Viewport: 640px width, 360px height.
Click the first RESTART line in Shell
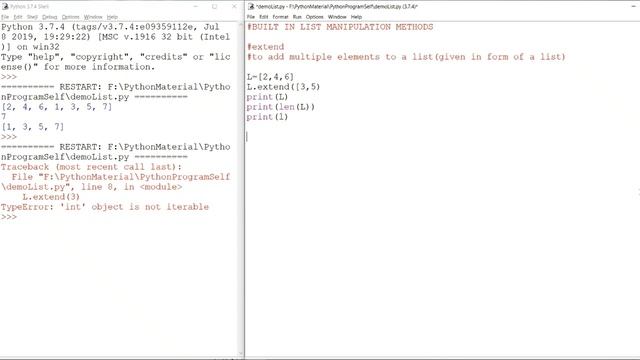(x=116, y=87)
